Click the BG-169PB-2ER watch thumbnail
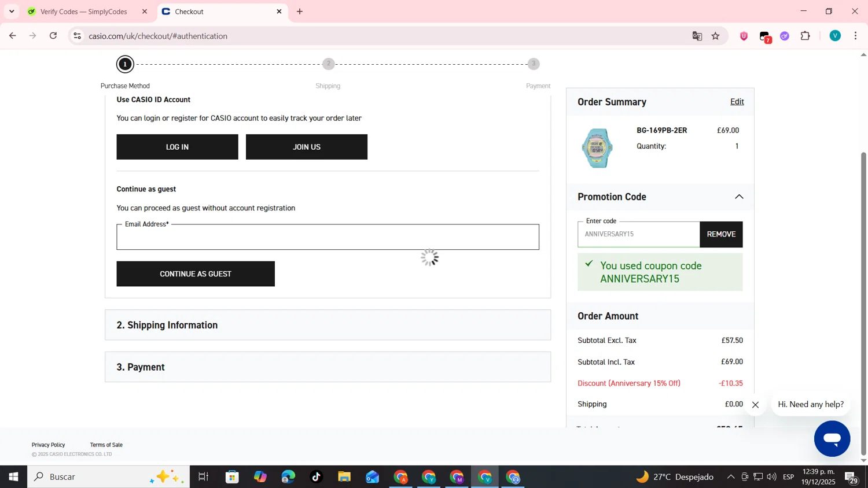 (x=598, y=148)
